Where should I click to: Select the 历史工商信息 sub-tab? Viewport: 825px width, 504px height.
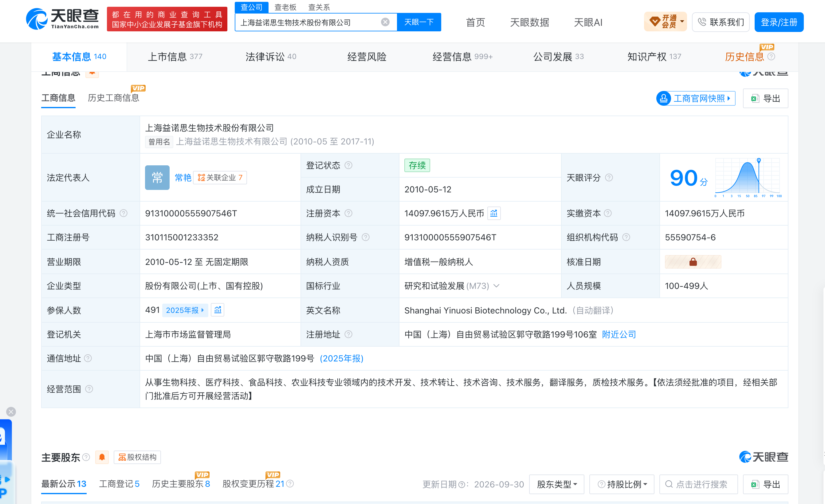click(x=113, y=98)
